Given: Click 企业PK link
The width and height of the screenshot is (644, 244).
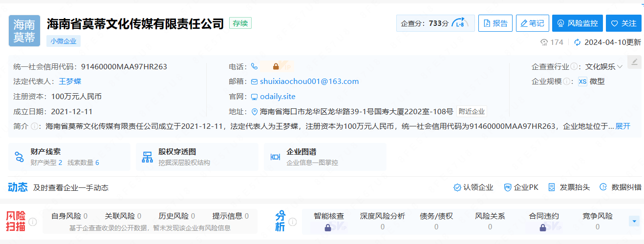Looking at the screenshot, I should coord(521,187).
